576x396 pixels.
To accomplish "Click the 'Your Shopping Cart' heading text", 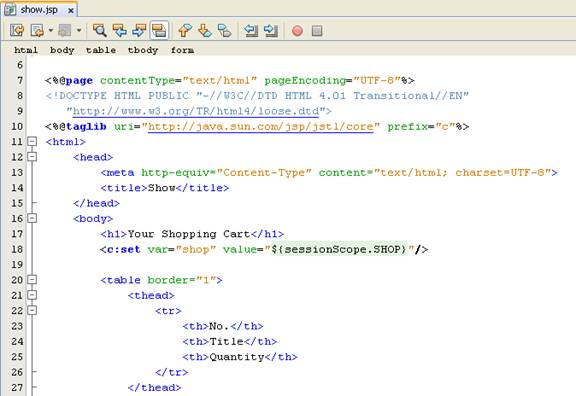I will click(x=189, y=234).
